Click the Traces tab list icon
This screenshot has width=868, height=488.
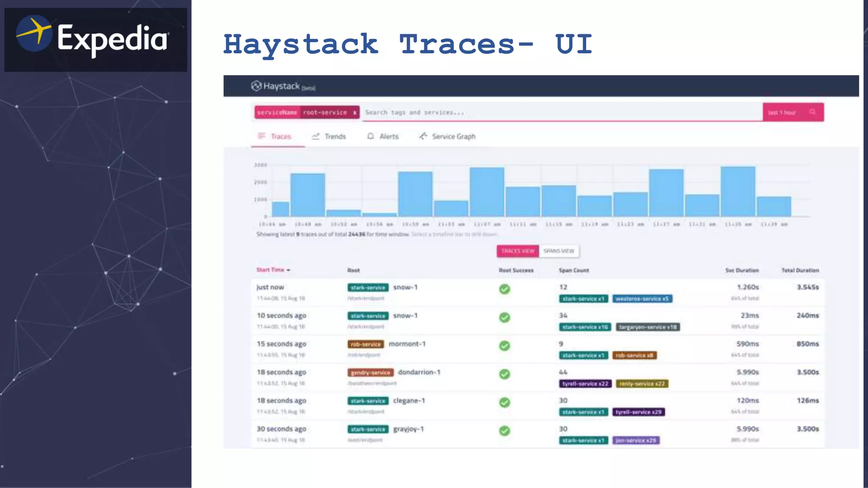point(262,136)
